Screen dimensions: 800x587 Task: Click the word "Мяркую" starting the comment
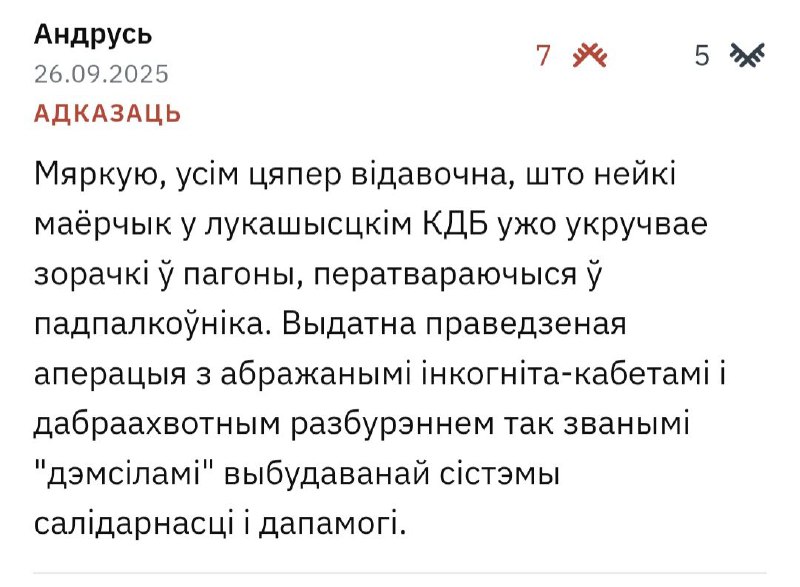(x=91, y=180)
